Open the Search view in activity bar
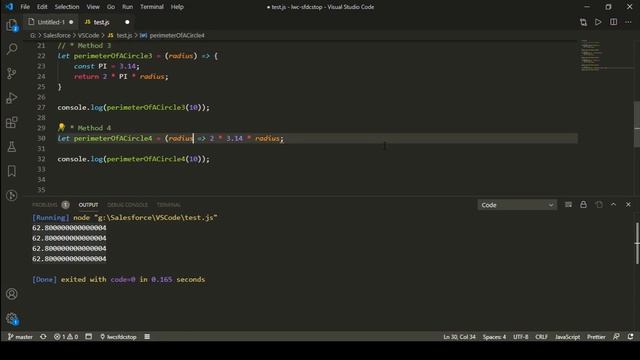640x360 pixels. pyautogui.click(x=12, y=49)
